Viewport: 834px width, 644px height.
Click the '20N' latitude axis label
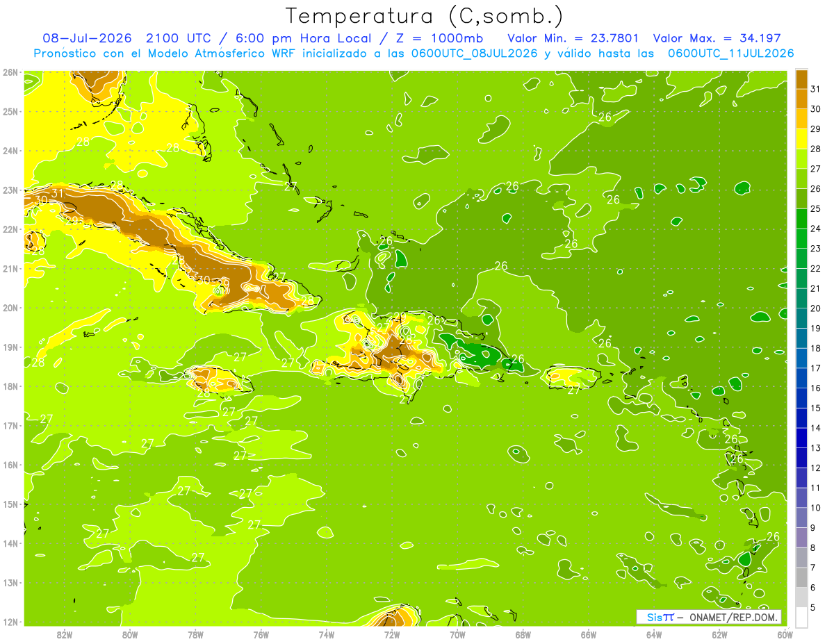pos(10,308)
